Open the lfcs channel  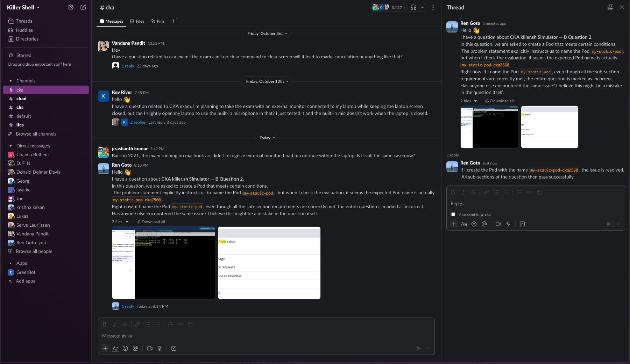46,125
